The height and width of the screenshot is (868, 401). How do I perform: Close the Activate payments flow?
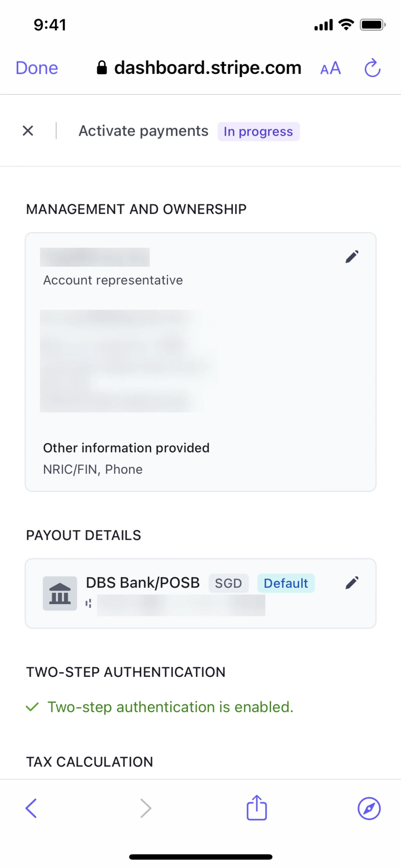point(28,131)
